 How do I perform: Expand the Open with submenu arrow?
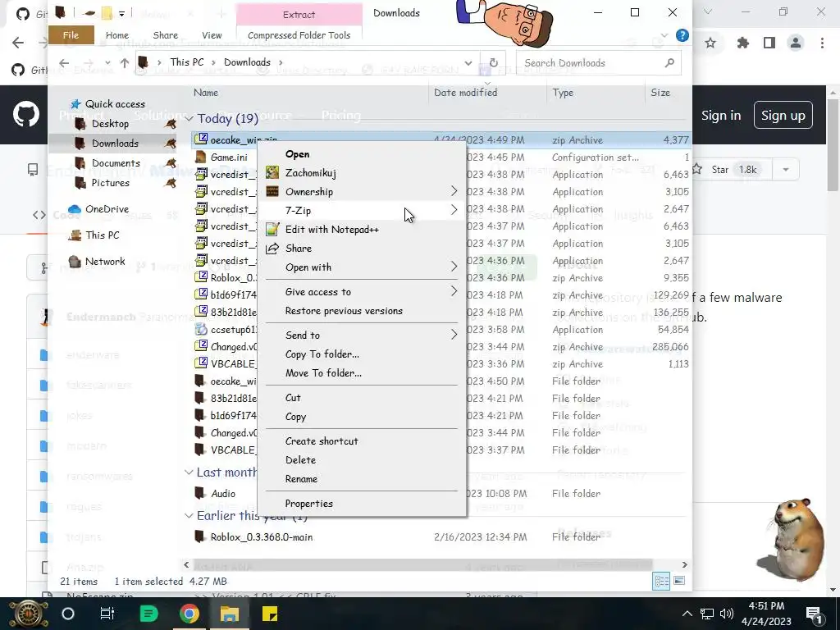tap(454, 267)
